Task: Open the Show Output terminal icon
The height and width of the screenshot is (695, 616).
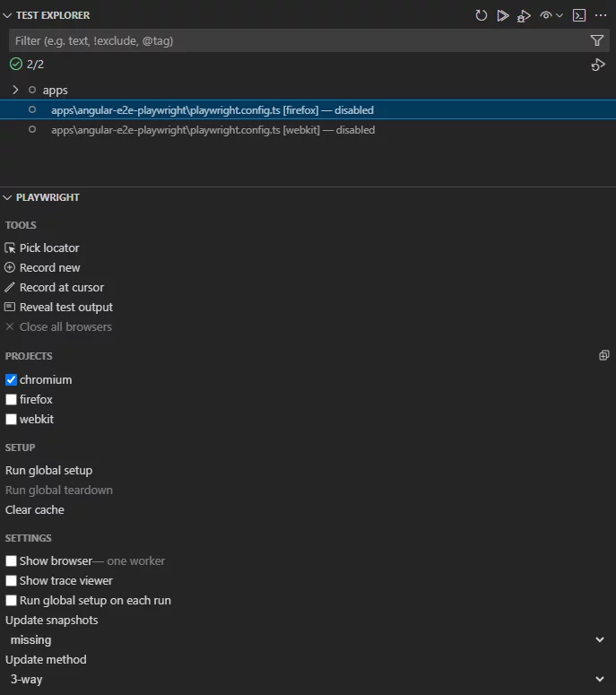Action: pos(579,15)
